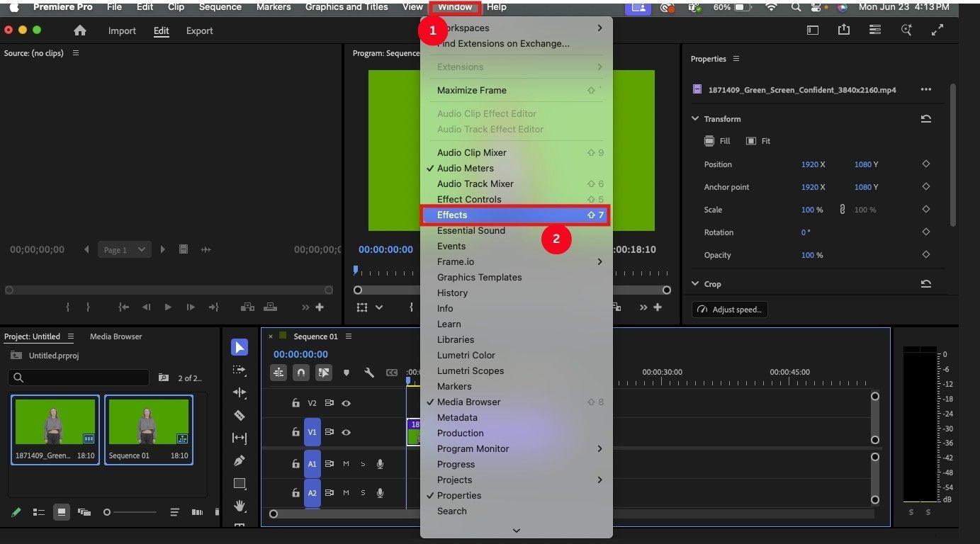Click the New Bin folder search icon

[164, 378]
